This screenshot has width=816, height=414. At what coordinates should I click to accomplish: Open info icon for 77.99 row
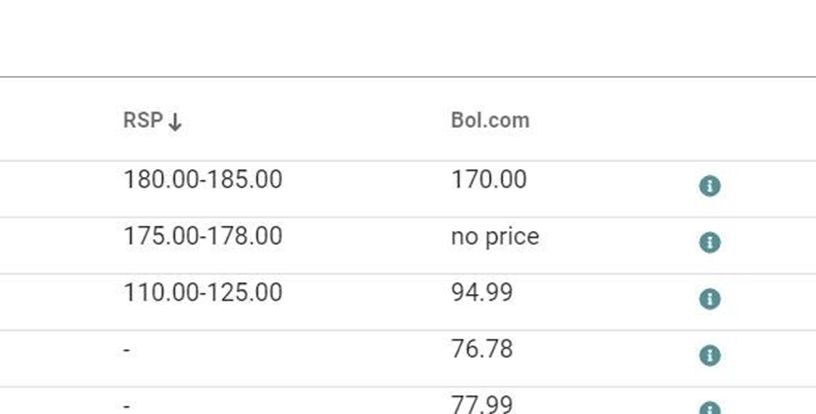tap(709, 408)
